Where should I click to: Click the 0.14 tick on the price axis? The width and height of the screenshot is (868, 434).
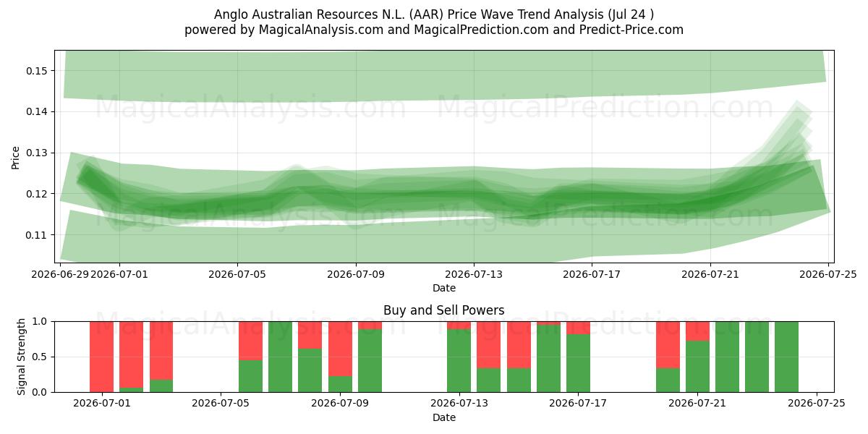[x=38, y=112]
